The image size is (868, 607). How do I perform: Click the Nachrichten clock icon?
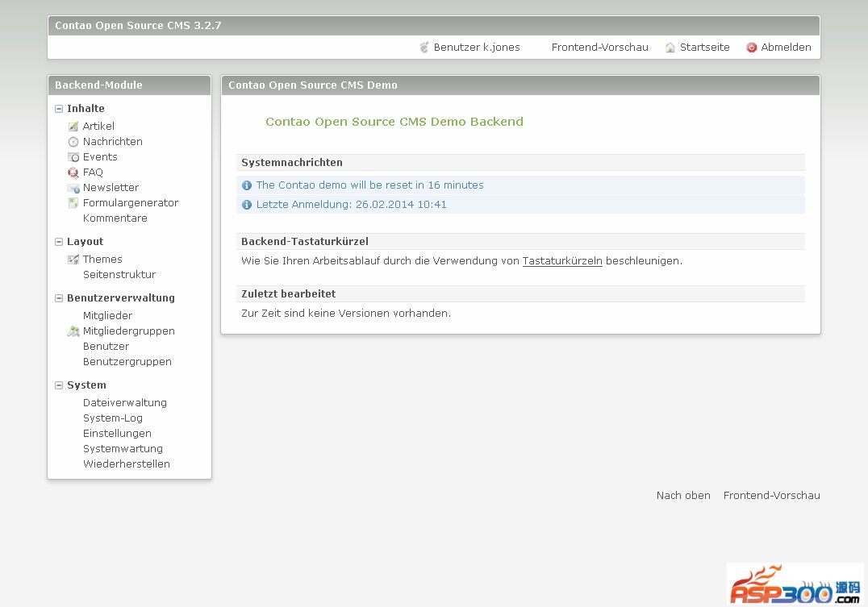pyautogui.click(x=73, y=142)
